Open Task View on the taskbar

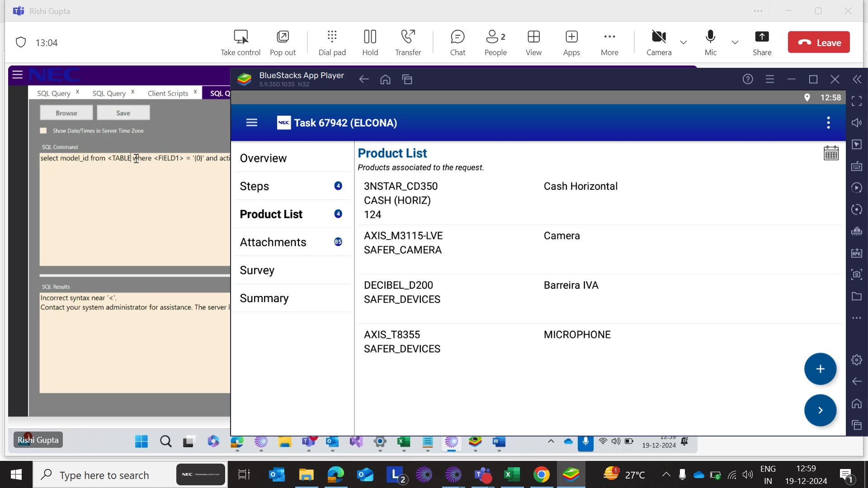tap(244, 475)
